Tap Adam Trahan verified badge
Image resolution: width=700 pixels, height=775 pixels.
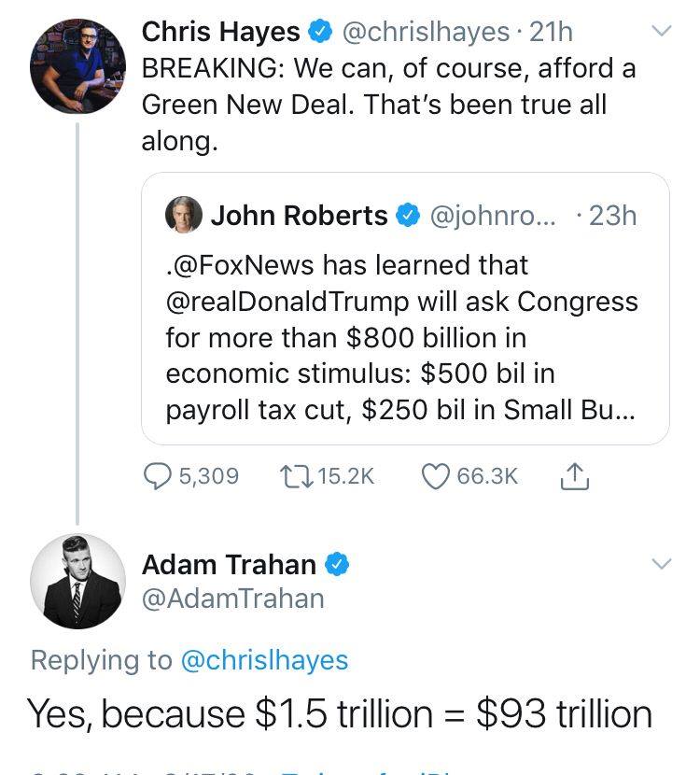(x=337, y=564)
